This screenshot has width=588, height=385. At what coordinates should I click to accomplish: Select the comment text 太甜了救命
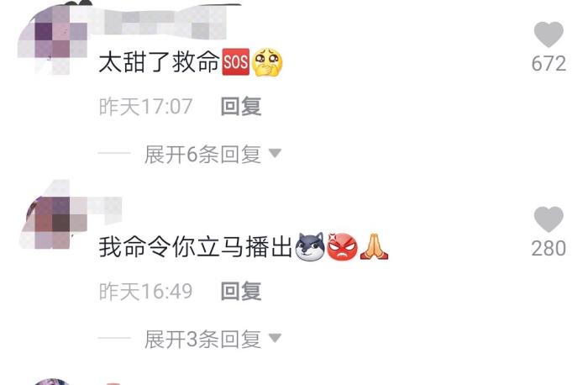pyautogui.click(x=159, y=62)
